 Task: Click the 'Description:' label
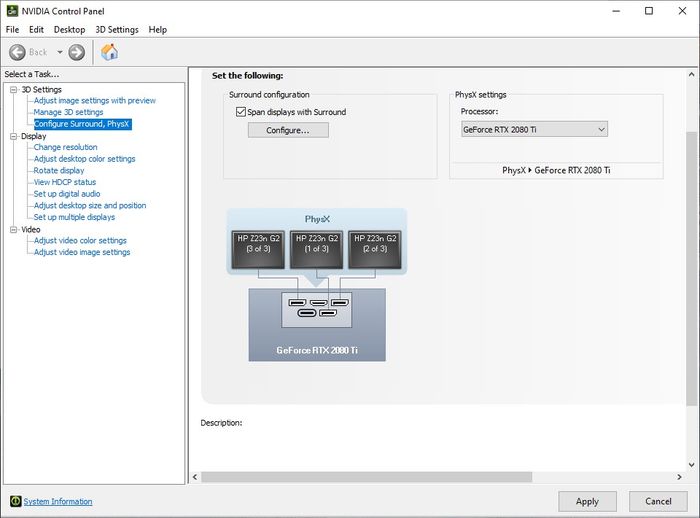(x=221, y=422)
